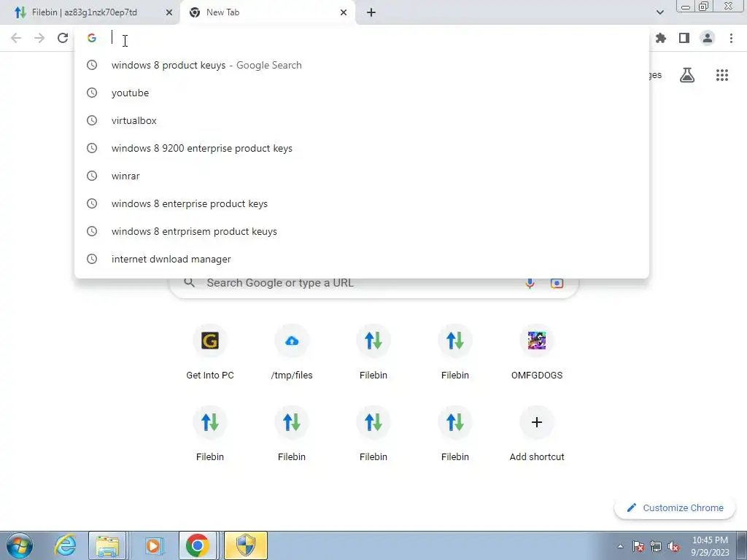The height and width of the screenshot is (560, 747).
Task: Open Windows Explorer from taskbar
Action: click(x=107, y=545)
